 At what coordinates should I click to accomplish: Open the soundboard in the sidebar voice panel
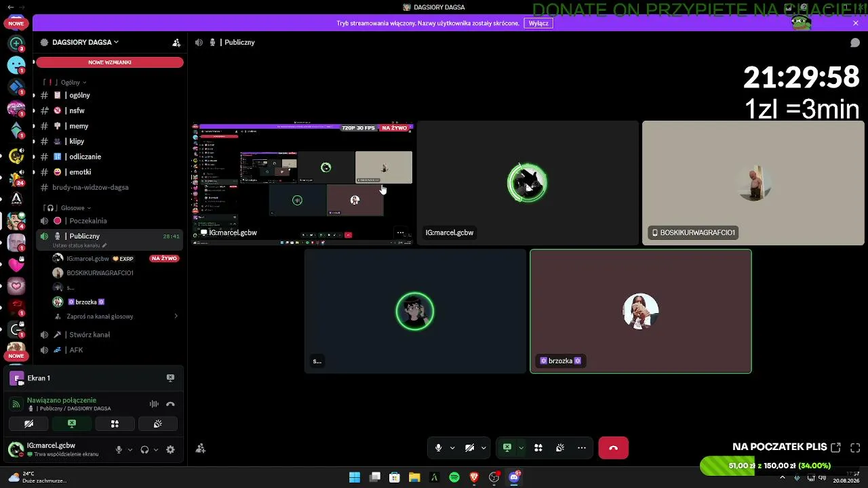pyautogui.click(x=157, y=424)
